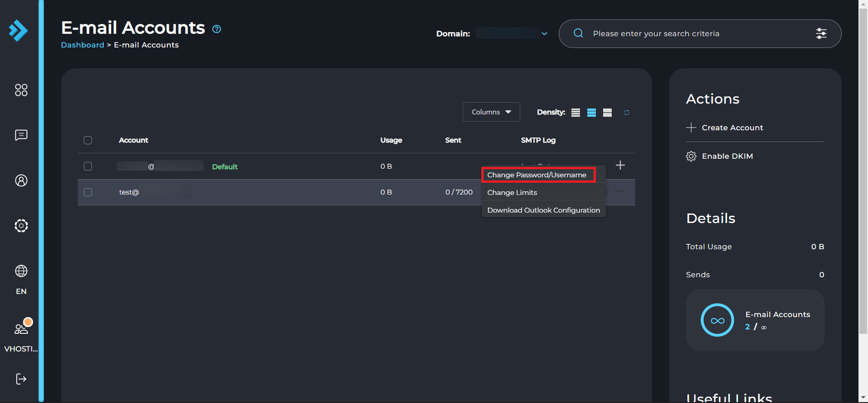Click the refresh icon beside density options
Viewport: 868px width, 403px height.
click(x=627, y=113)
